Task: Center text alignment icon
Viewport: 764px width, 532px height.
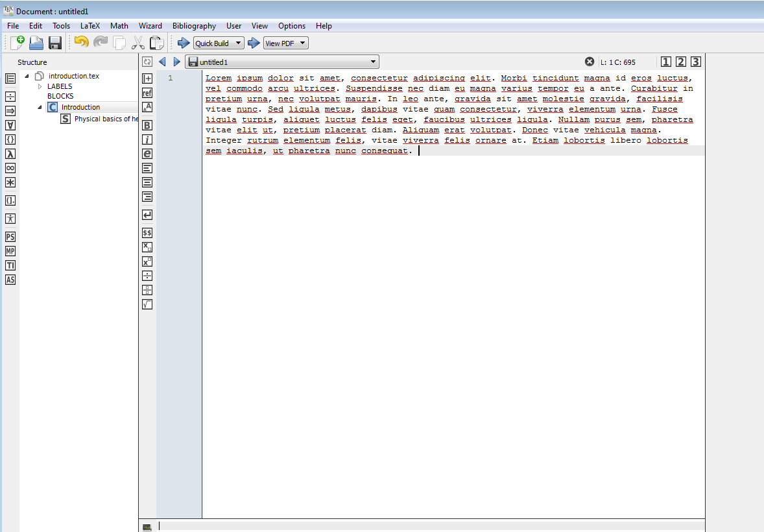Action: [x=147, y=182]
